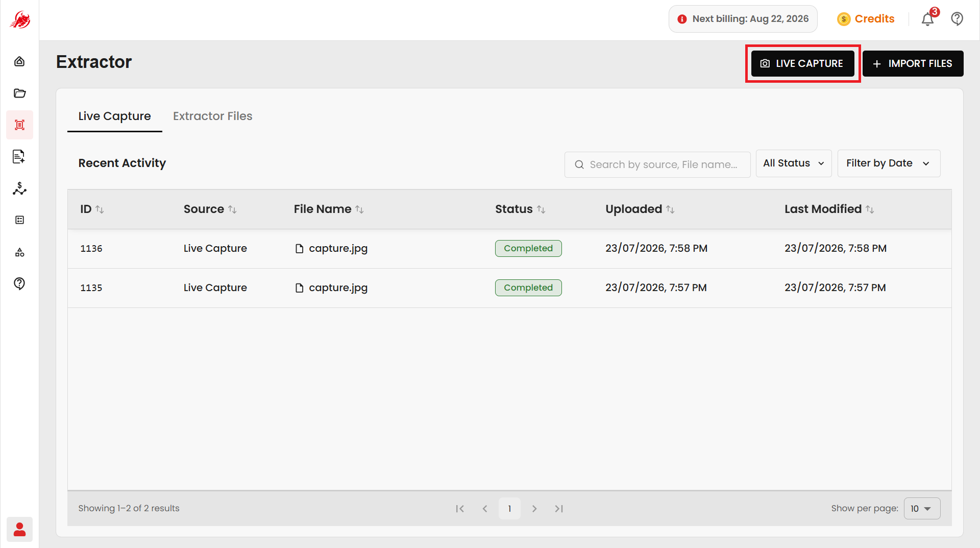The width and height of the screenshot is (980, 548).
Task: Click the Next billing notice
Action: coord(743,19)
